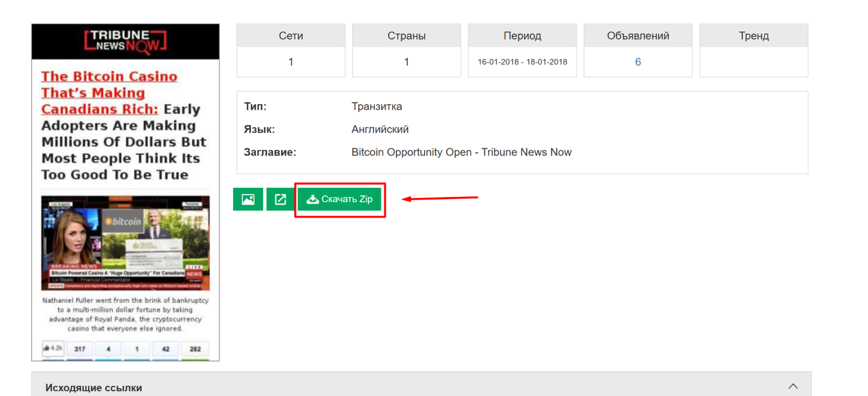The image size is (868, 396).
Task: Click the Период column header
Action: click(522, 36)
